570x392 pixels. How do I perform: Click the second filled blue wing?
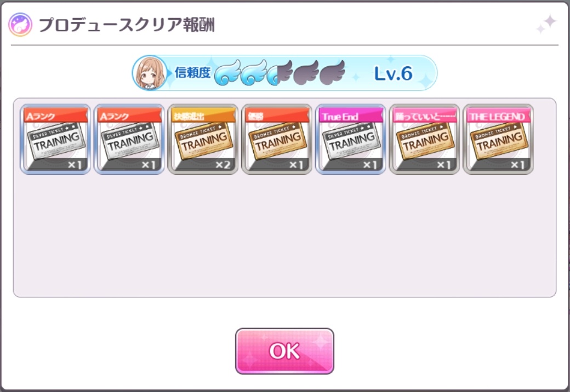click(254, 73)
